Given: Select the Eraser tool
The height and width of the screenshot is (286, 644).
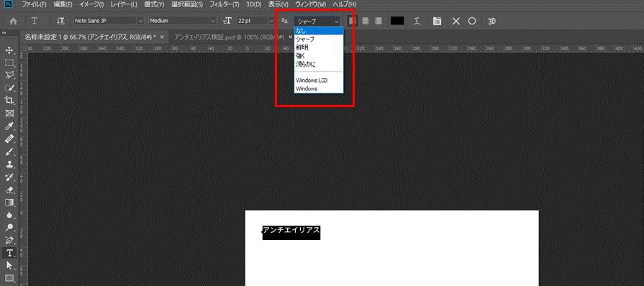Looking at the screenshot, I should pyautogui.click(x=9, y=190).
